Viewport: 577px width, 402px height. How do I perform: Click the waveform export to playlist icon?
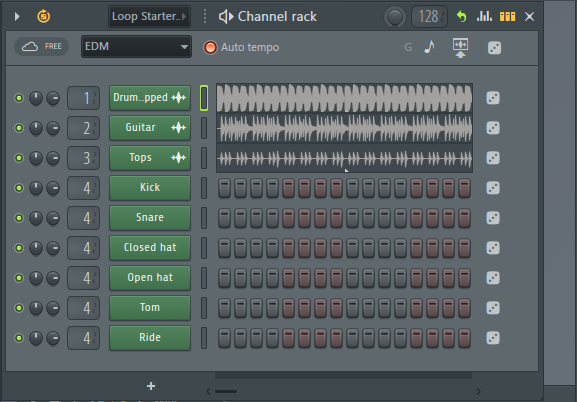click(460, 48)
